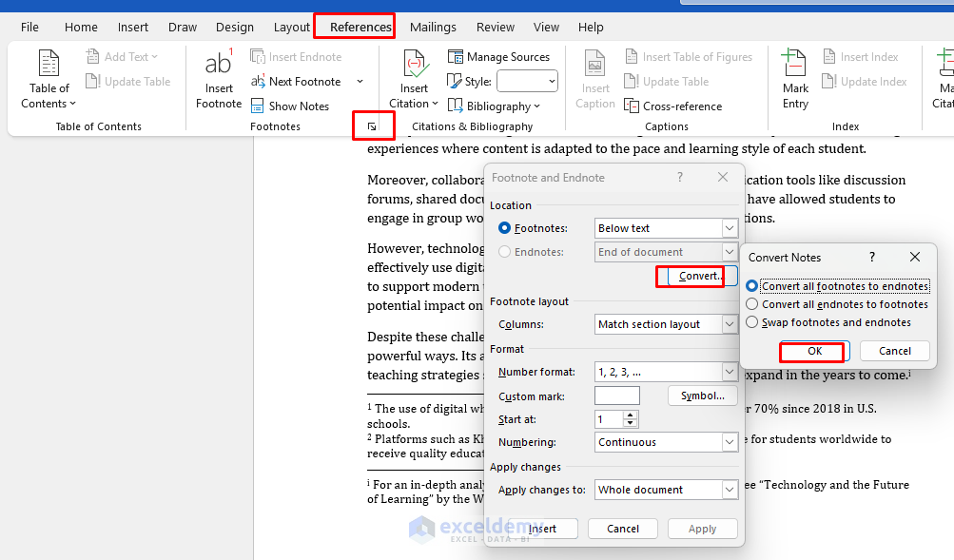The image size is (954, 560).
Task: Open Manage Sources
Action: 499,56
